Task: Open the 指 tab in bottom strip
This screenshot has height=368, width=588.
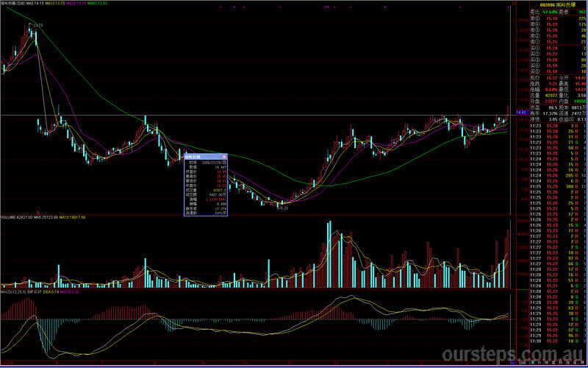Action: (x=567, y=363)
